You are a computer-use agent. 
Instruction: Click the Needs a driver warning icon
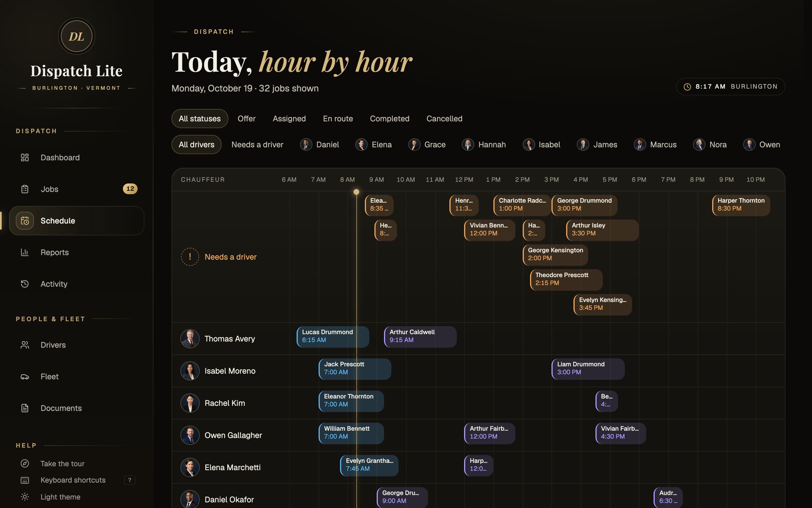[x=190, y=257]
